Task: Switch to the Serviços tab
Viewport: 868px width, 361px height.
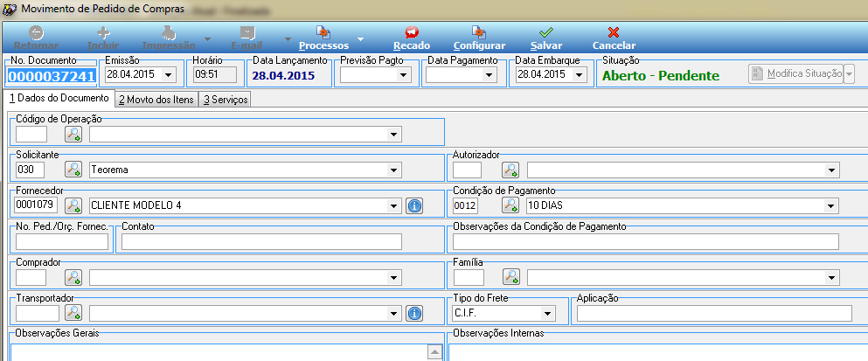Action: click(x=225, y=100)
